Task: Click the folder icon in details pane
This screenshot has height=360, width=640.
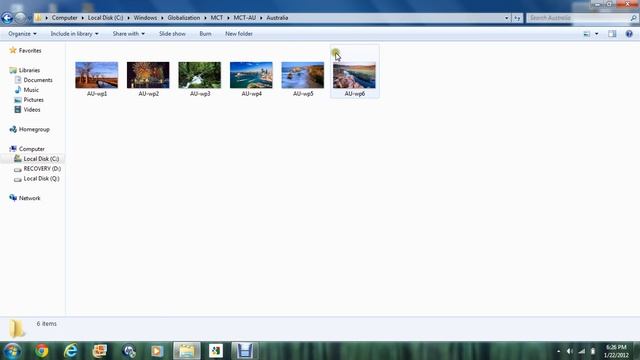Action: point(17,328)
